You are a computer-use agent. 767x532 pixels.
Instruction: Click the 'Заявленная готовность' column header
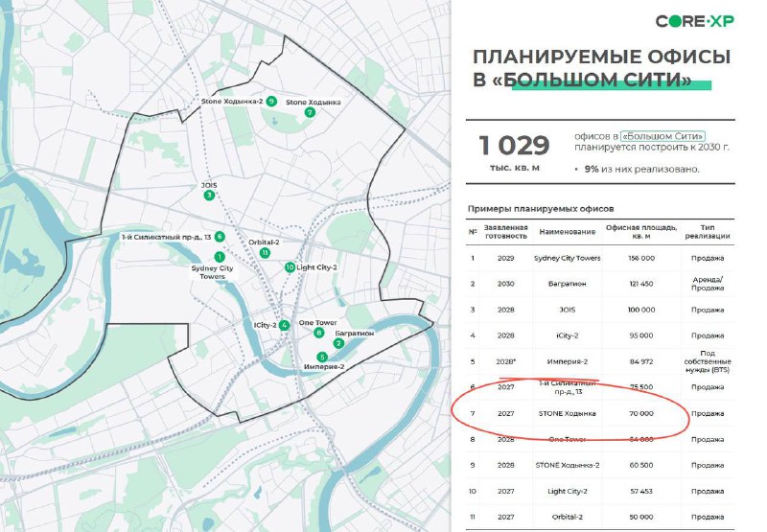tap(506, 232)
